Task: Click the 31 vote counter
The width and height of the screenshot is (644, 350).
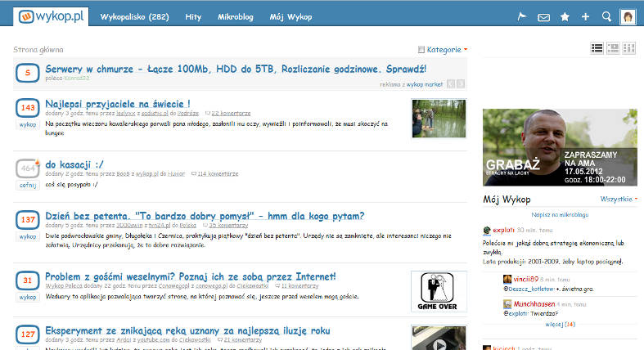Action: coord(28,280)
